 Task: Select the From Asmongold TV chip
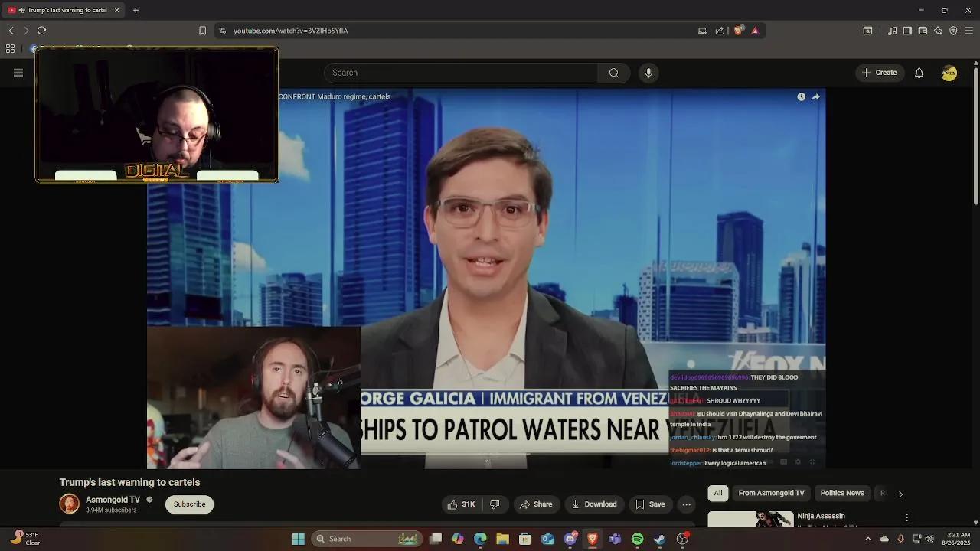[x=771, y=494]
